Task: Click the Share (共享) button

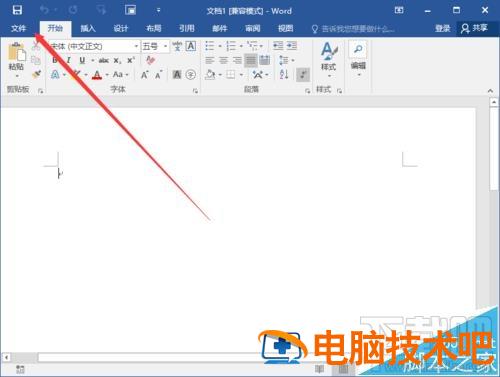Action: (x=474, y=28)
